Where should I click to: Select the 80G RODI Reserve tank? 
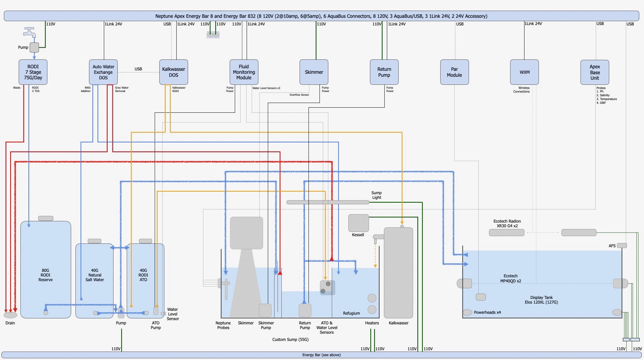pos(46,270)
